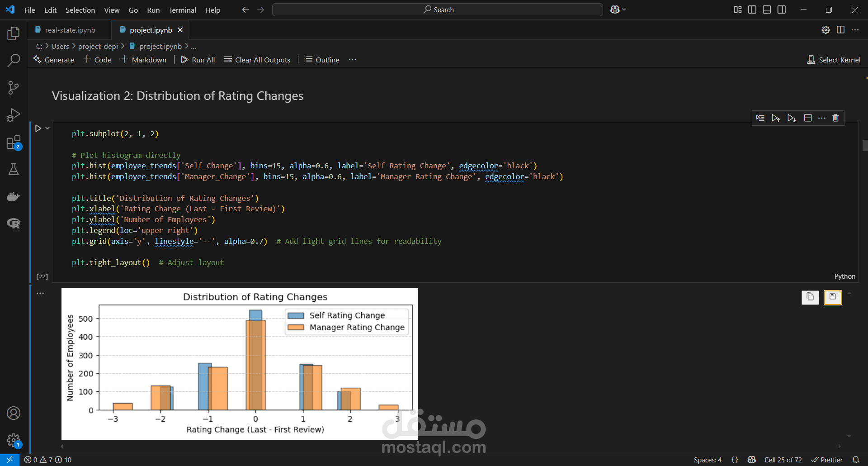Change Spaces: 4 indentation setting
This screenshot has width=868, height=466.
click(708, 460)
